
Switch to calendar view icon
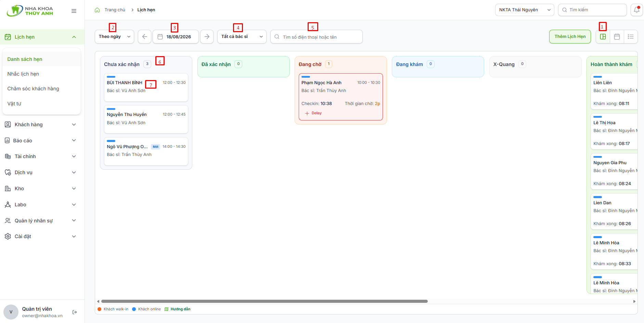pyautogui.click(x=617, y=37)
